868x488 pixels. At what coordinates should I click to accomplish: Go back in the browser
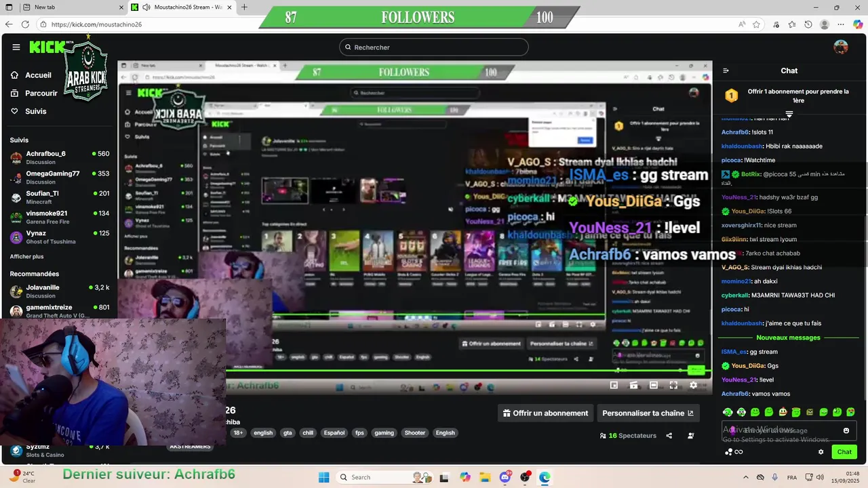coord(8,24)
